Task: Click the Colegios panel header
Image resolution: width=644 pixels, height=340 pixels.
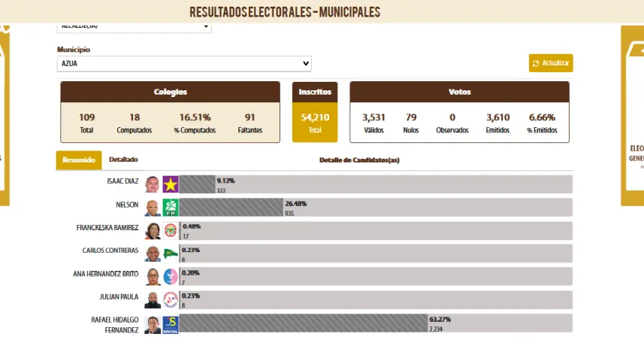Action: coord(171,92)
